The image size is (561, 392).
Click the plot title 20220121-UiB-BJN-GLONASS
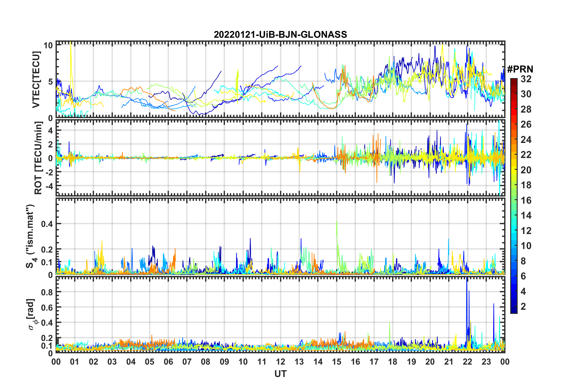coord(280,34)
